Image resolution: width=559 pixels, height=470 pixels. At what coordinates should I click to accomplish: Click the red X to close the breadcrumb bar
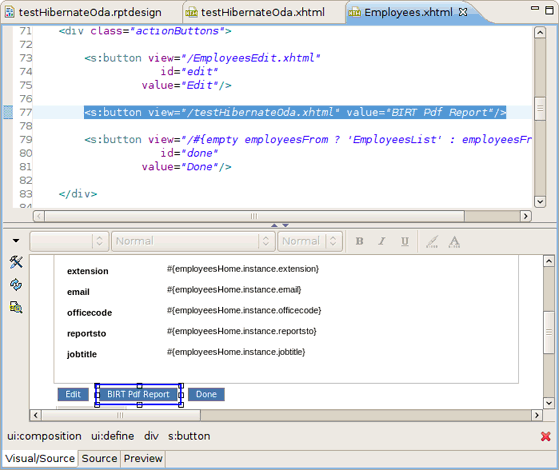pos(545,436)
